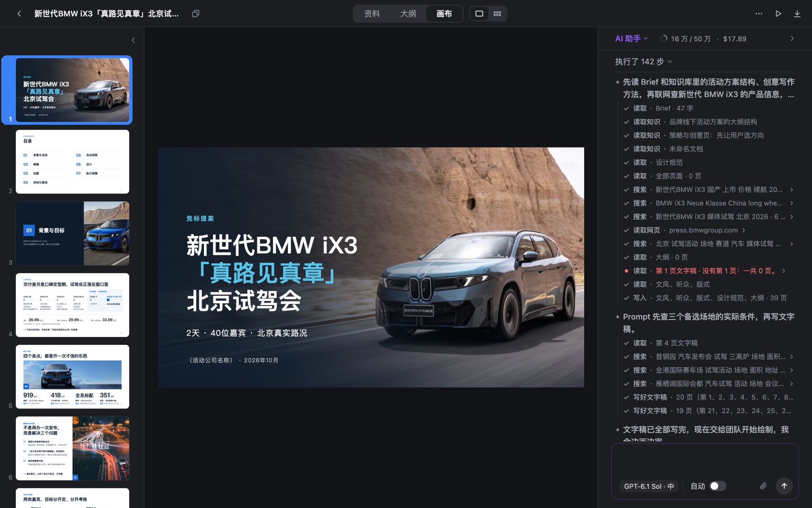Viewport: 812px width, 508px height.
Task: Toggle the 自动 switch
Action: coord(717,486)
